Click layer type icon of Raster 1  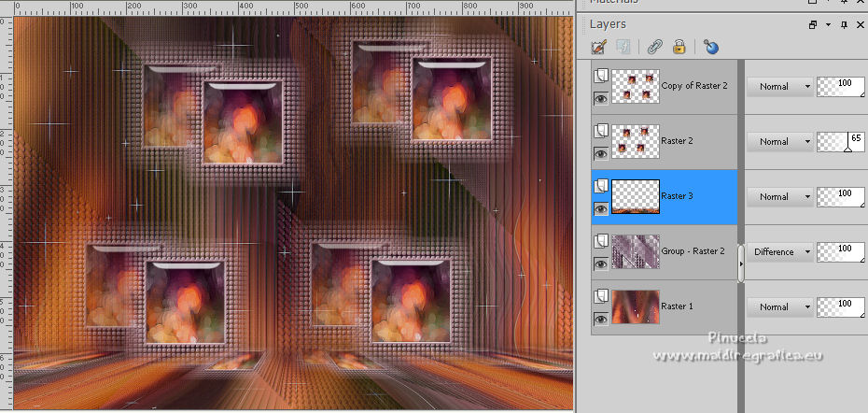(601, 296)
